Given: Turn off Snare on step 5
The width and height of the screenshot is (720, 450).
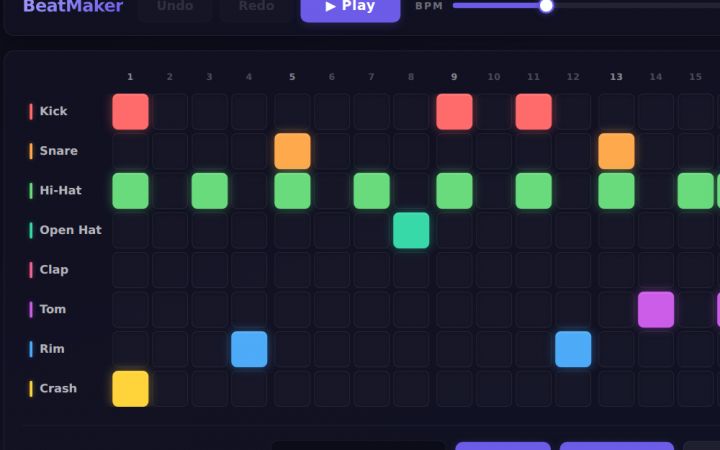Looking at the screenshot, I should click(292, 151).
